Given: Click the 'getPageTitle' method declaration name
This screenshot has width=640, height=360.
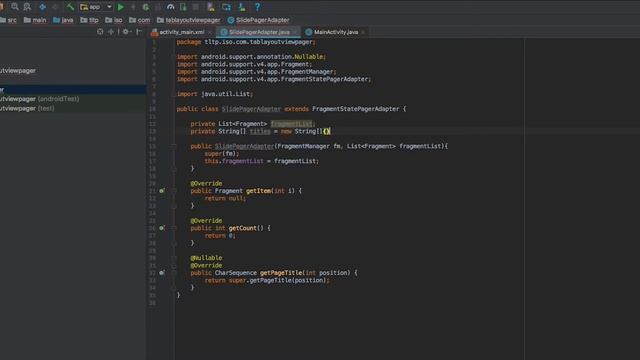Looking at the screenshot, I should point(281,273).
